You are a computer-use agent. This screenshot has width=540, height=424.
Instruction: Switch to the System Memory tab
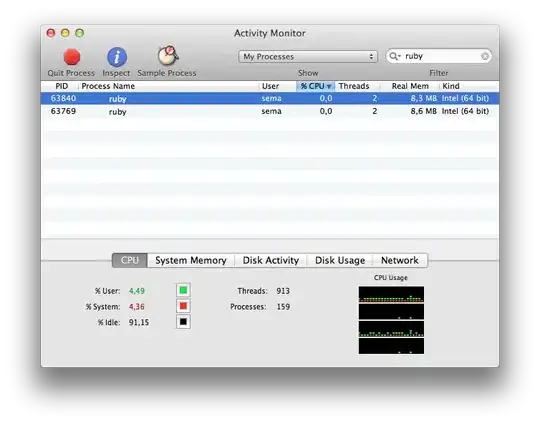191,260
